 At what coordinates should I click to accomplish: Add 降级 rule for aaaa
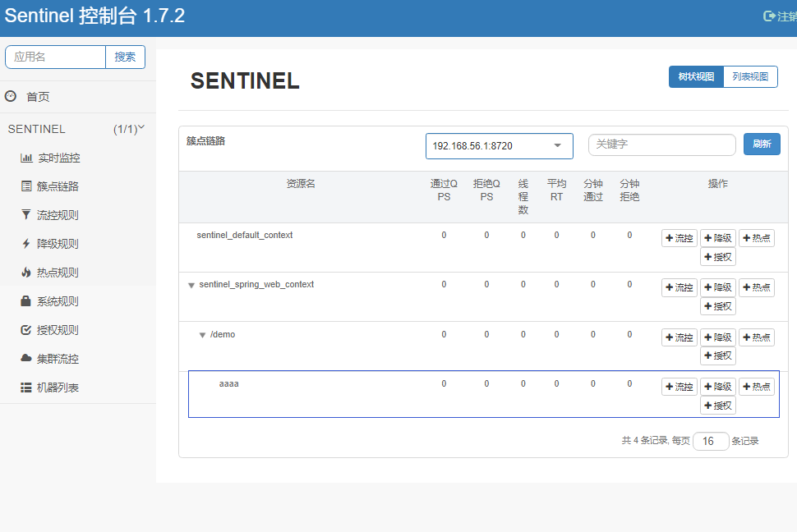(x=717, y=387)
